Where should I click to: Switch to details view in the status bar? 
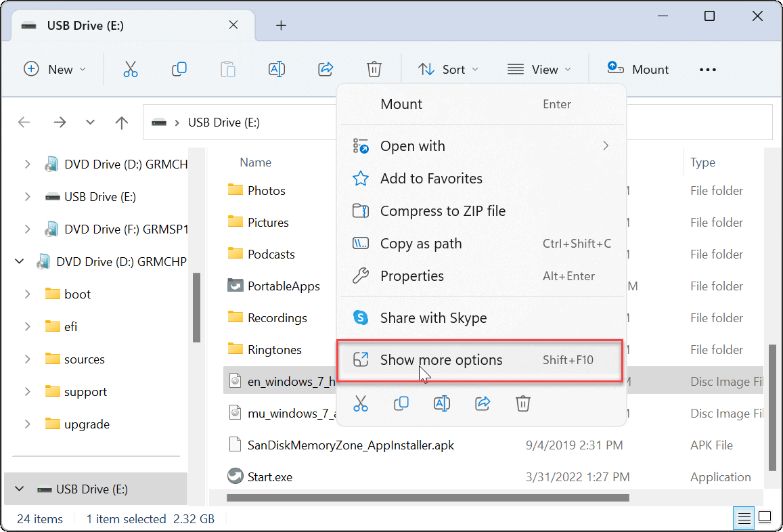[743, 518]
